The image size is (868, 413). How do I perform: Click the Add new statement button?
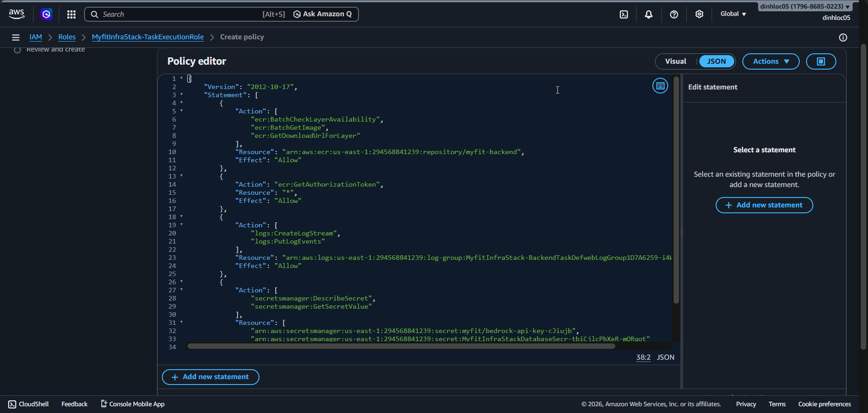(x=210, y=377)
